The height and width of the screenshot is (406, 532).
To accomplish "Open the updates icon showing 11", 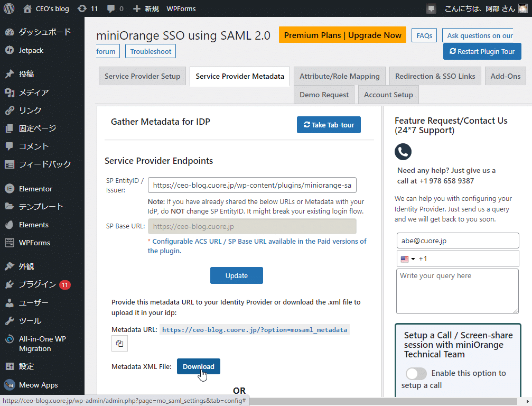I will [87, 8].
